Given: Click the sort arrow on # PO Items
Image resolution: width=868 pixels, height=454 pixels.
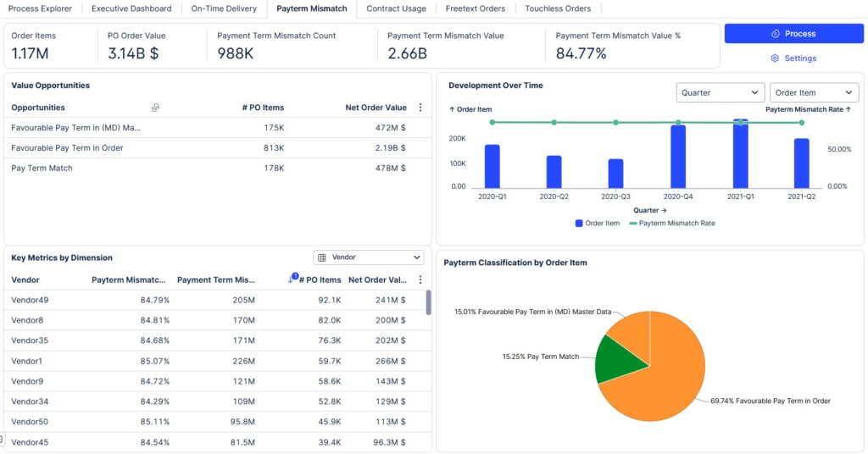Looking at the screenshot, I should (292, 280).
